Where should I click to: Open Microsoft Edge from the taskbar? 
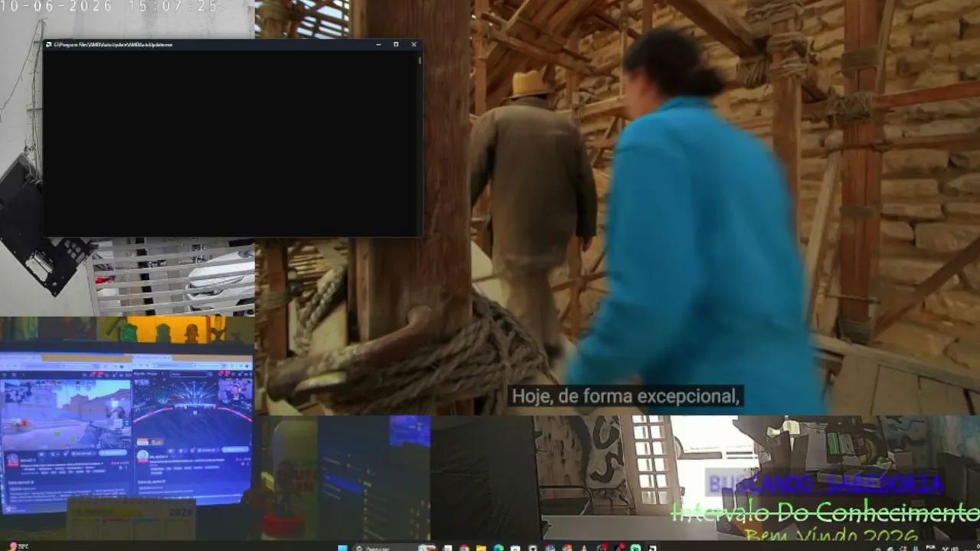(498, 547)
